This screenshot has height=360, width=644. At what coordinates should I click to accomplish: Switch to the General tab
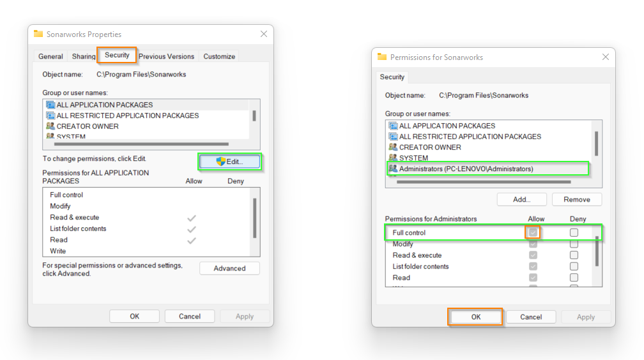50,56
